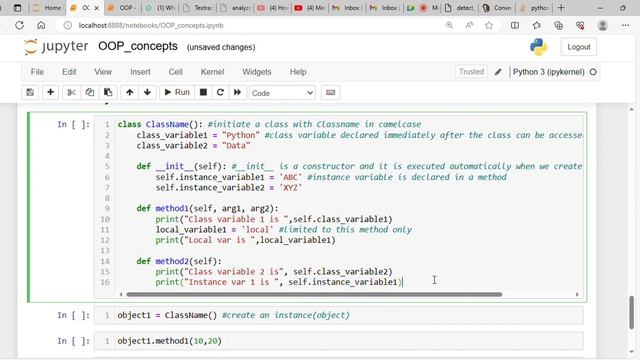This screenshot has height=360, width=640.
Task: Open the Kernel menu
Action: click(x=212, y=72)
